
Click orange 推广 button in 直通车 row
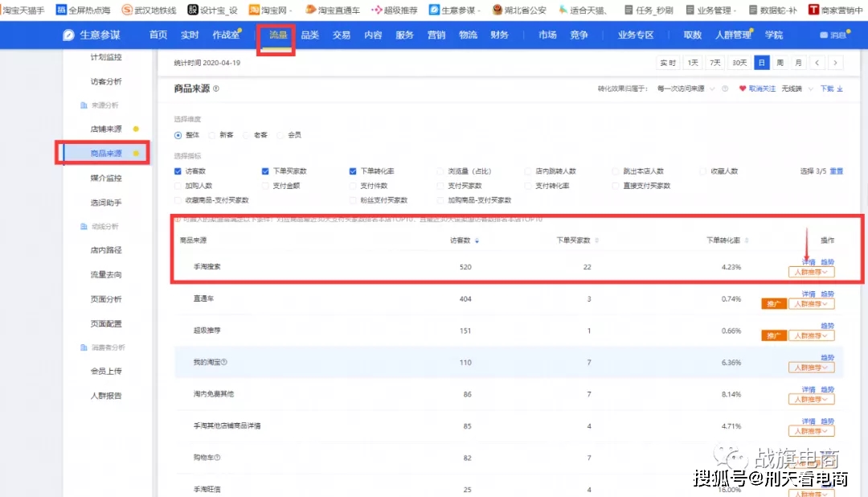point(773,304)
